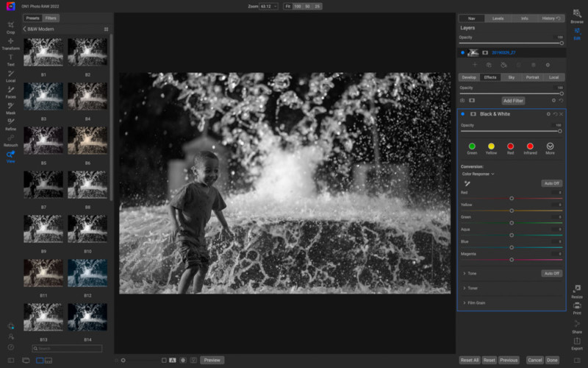Switch to the Filters tab
This screenshot has width=588, height=368.
(51, 18)
